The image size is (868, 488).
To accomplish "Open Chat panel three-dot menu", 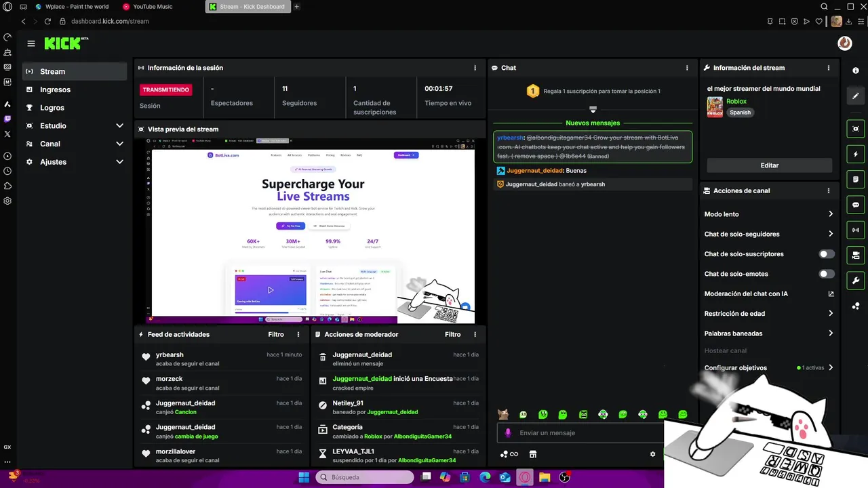I will [x=687, y=68].
